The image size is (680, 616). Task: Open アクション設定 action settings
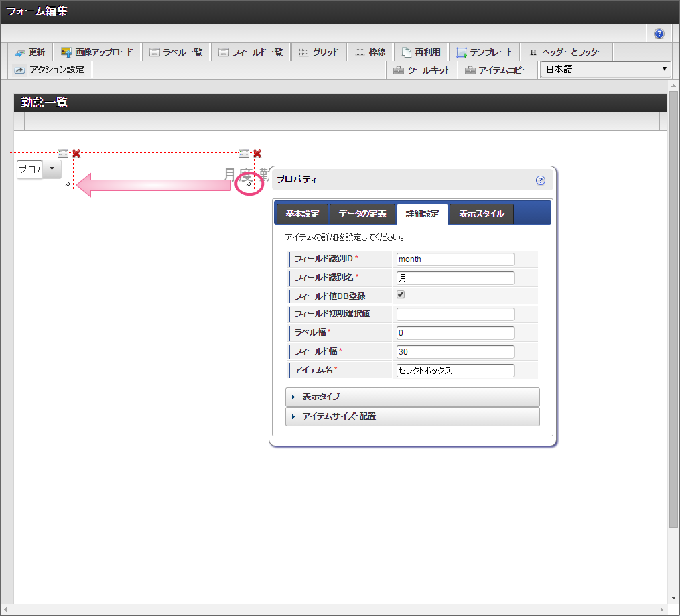49,70
